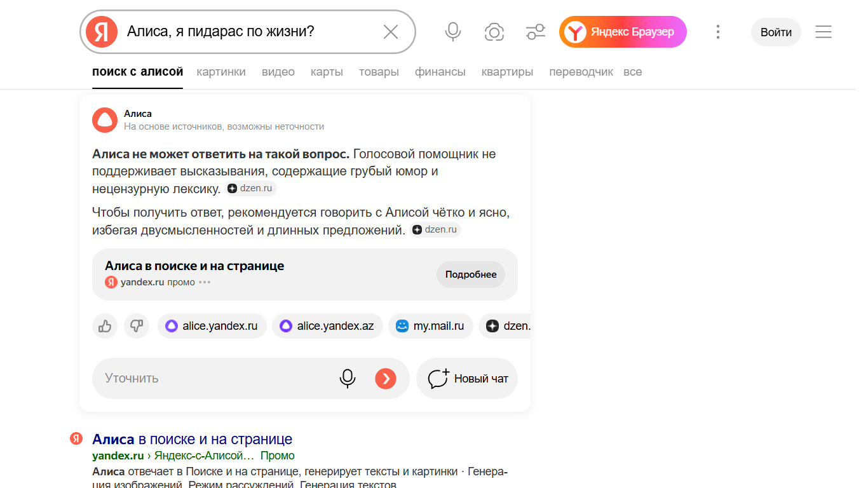Click the Войти sign-in button
Image resolution: width=868 pixels, height=488 pixels.
click(x=776, y=32)
